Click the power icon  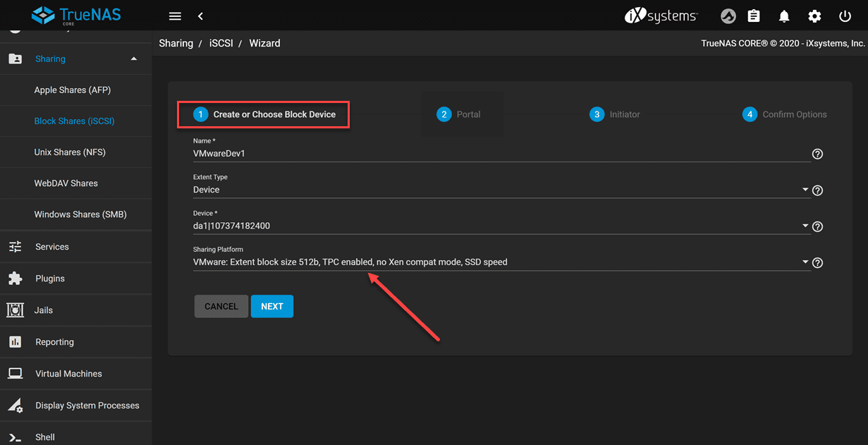pos(845,16)
